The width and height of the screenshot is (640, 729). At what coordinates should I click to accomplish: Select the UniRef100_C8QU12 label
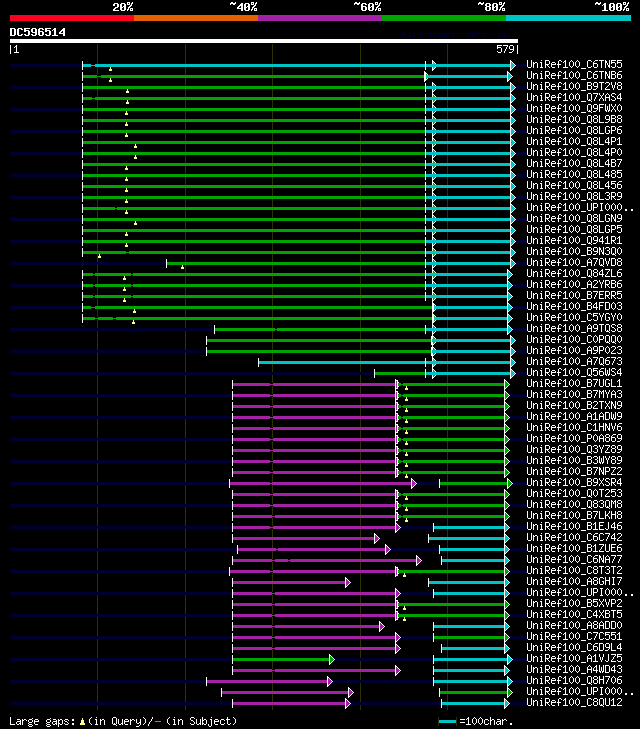pyautogui.click(x=574, y=702)
